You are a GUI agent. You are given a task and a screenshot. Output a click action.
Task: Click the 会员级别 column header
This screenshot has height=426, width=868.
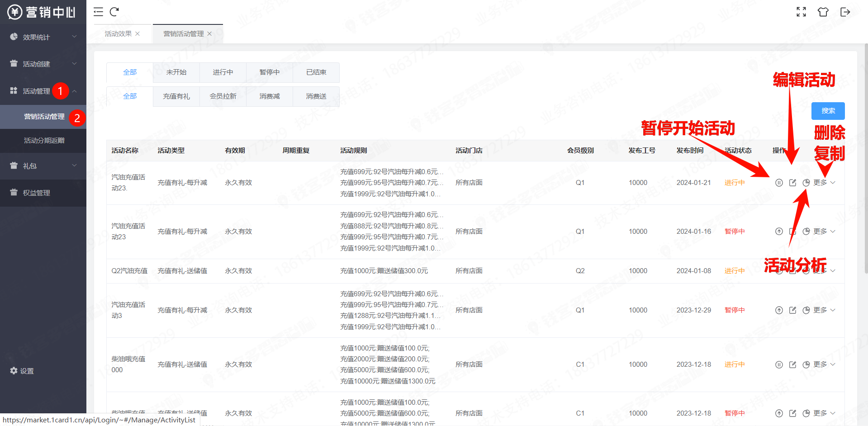[580, 151]
